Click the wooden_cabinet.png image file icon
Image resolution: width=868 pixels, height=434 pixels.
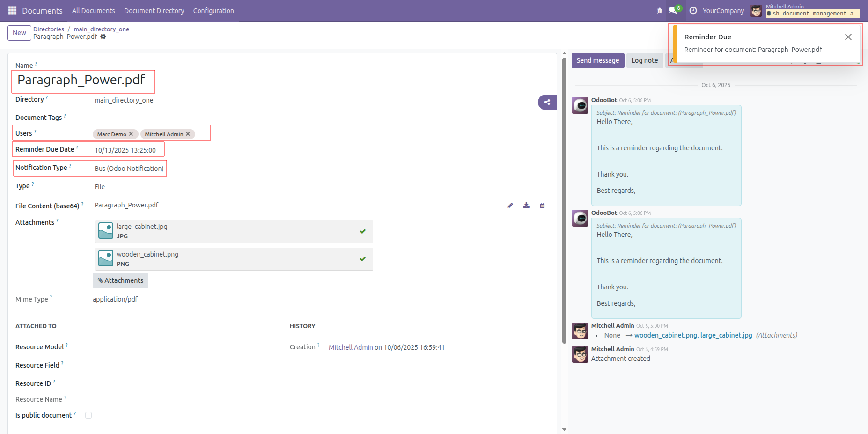[106, 258]
